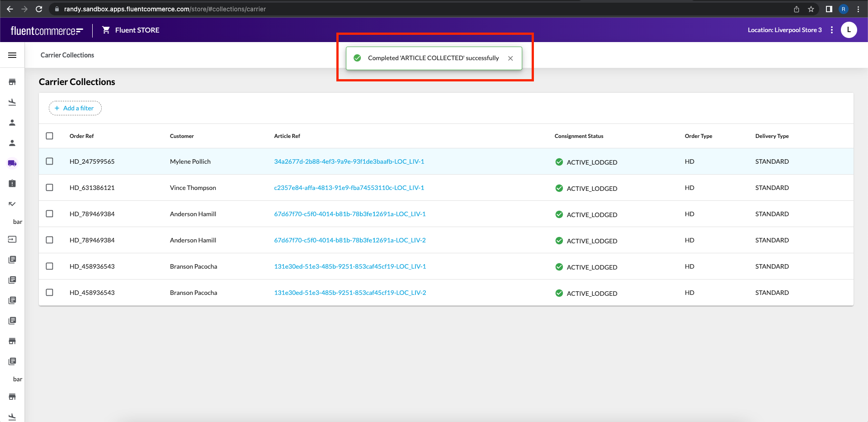Viewport: 868px width, 422px height.
Task: Click the Carrier Collections breadcrumb tab
Action: [x=67, y=55]
